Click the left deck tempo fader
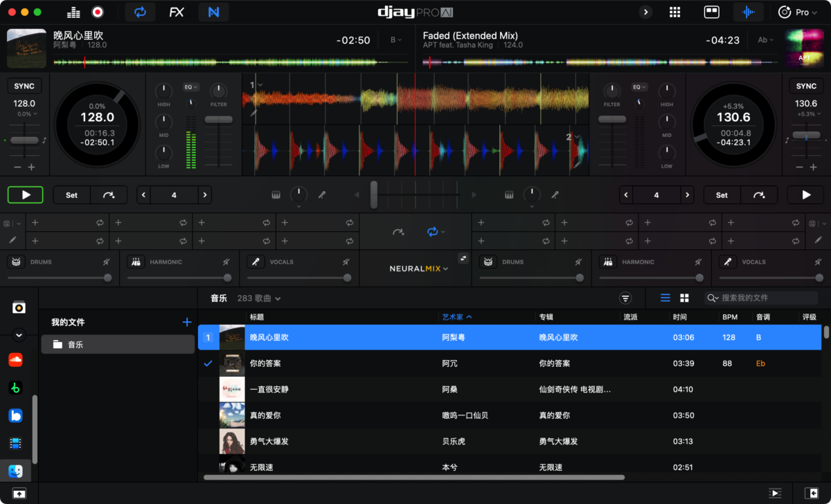 [x=24, y=140]
